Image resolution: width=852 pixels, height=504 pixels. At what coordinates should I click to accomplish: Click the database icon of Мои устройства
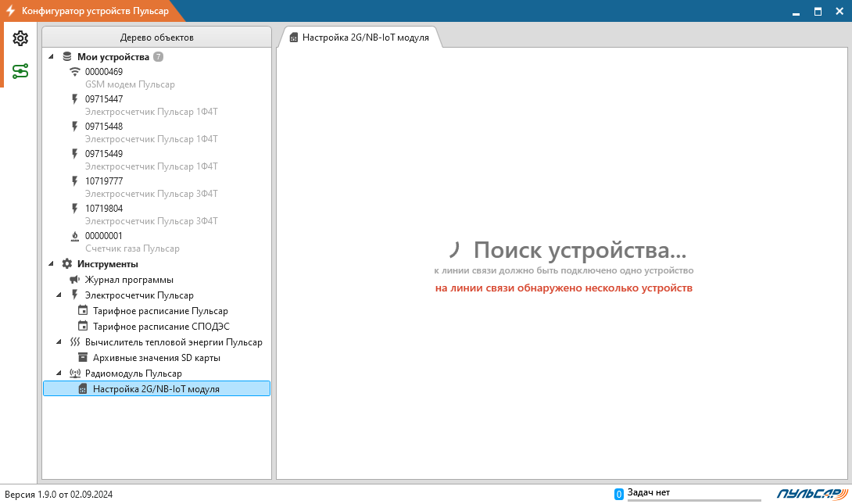tap(67, 56)
